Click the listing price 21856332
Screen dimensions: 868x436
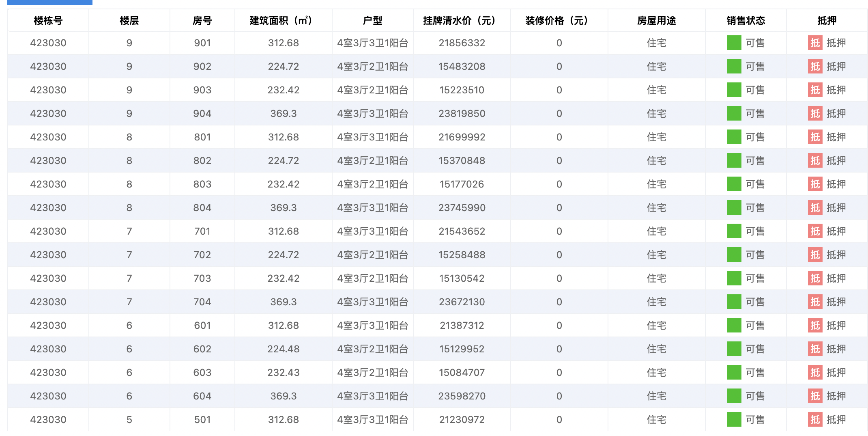tap(462, 43)
